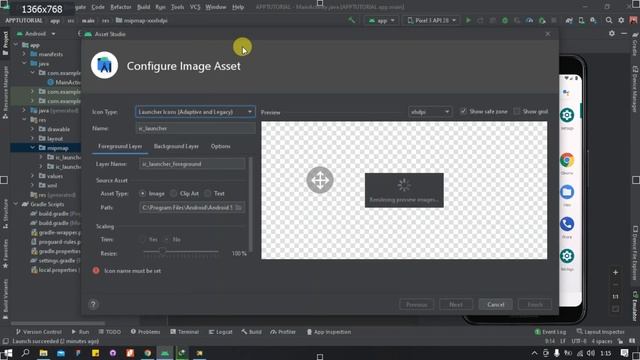Run the app with the green play icon
This screenshot has width=640, height=360.
468,20
